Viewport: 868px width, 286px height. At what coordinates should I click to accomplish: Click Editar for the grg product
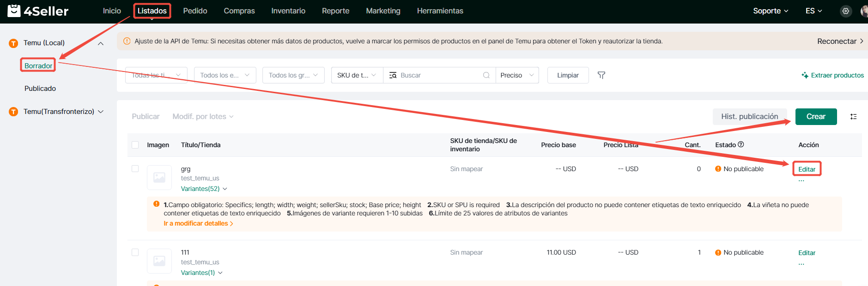click(807, 169)
